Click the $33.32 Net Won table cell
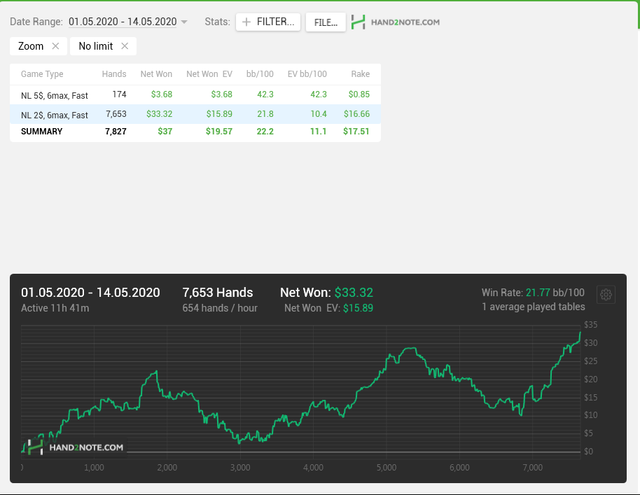The height and width of the screenshot is (495, 640). (159, 114)
